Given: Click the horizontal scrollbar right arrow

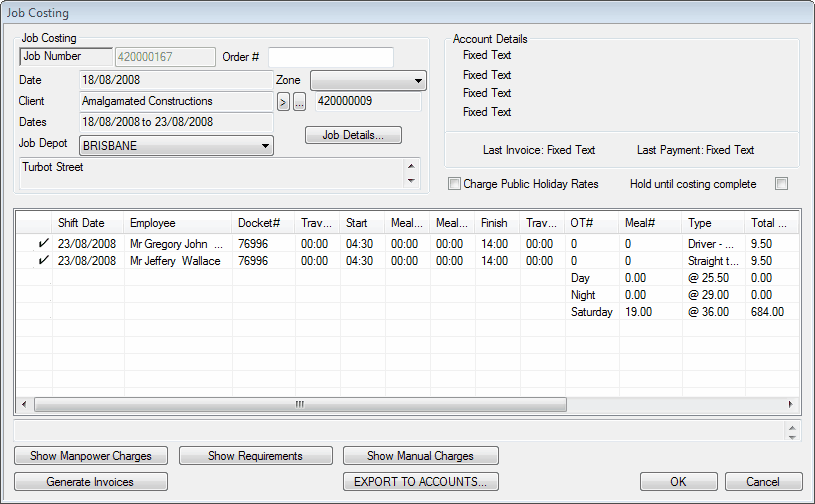Looking at the screenshot, I should tap(790, 405).
